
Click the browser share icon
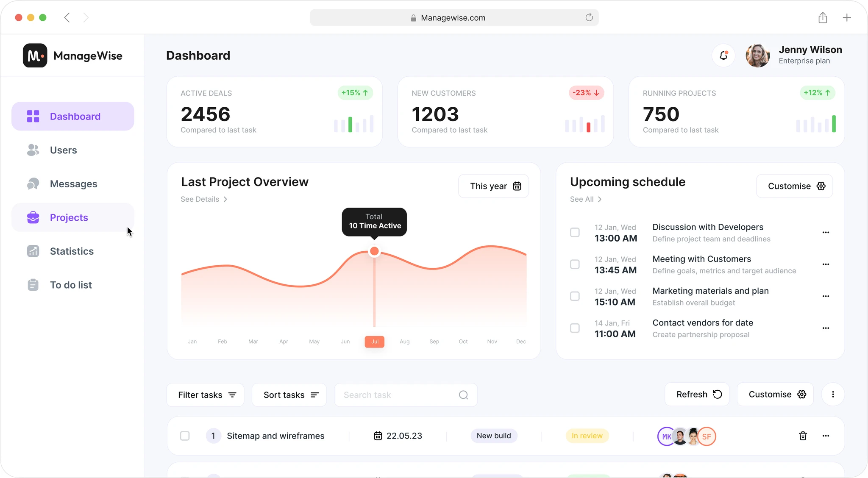click(x=823, y=18)
